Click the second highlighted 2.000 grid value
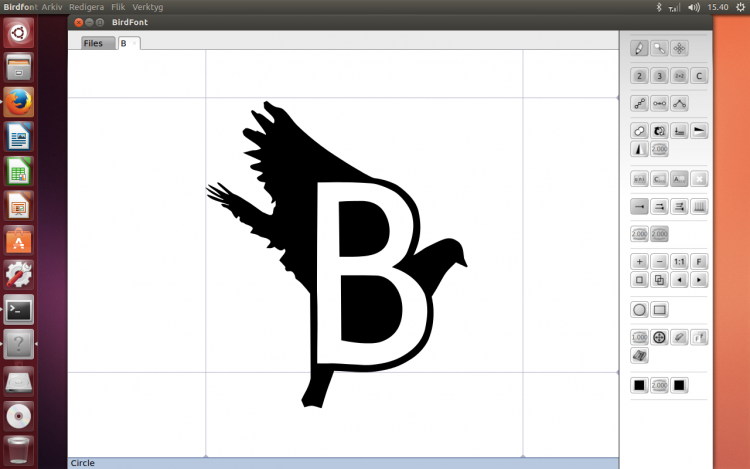Screen dimensions: 750x469 (659, 234)
